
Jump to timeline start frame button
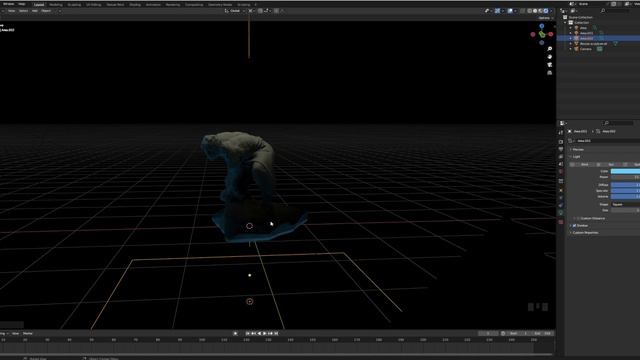point(247,333)
